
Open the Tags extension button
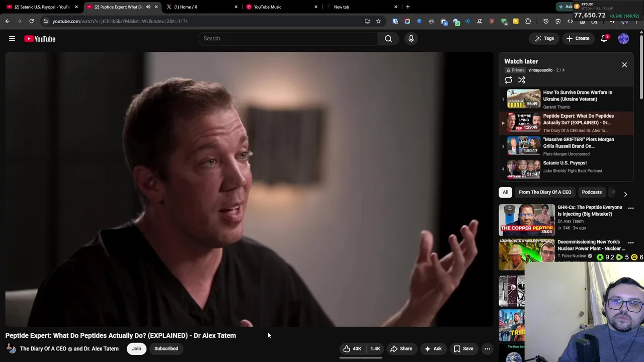coord(544,39)
